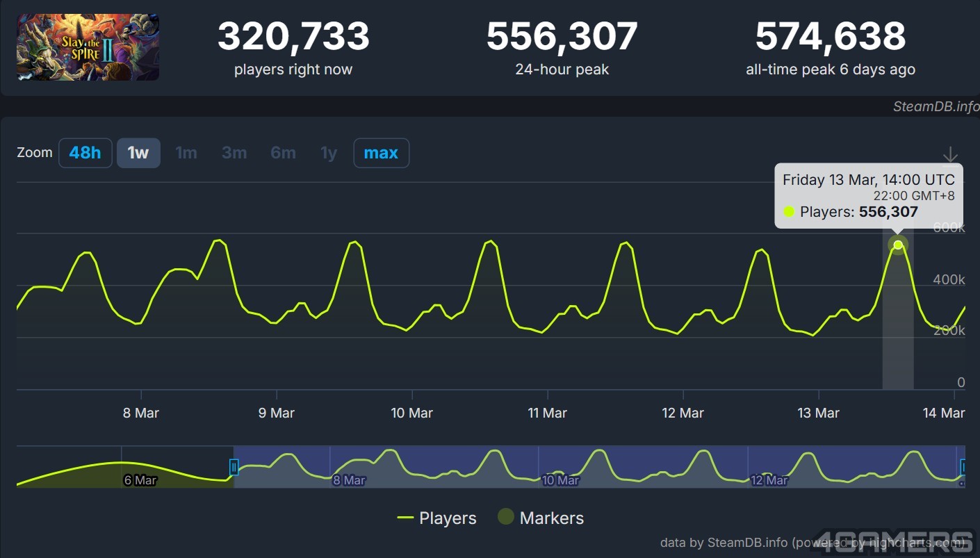Screen dimensions: 980x558
Task: Show the max zoom range
Action: tap(381, 153)
